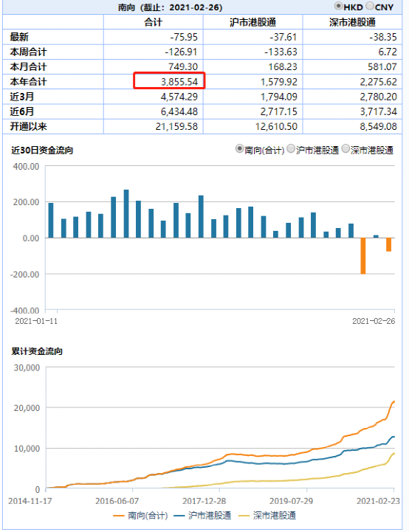Click the value 3,717.34

tap(379, 111)
